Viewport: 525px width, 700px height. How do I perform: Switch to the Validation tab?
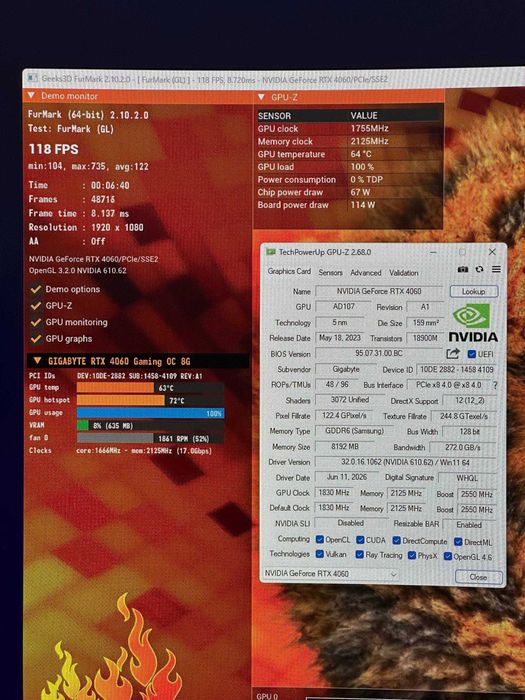pos(404,272)
